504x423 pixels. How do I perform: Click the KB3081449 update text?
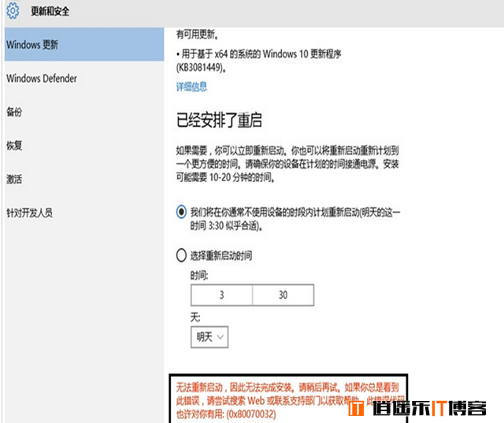pos(259,61)
